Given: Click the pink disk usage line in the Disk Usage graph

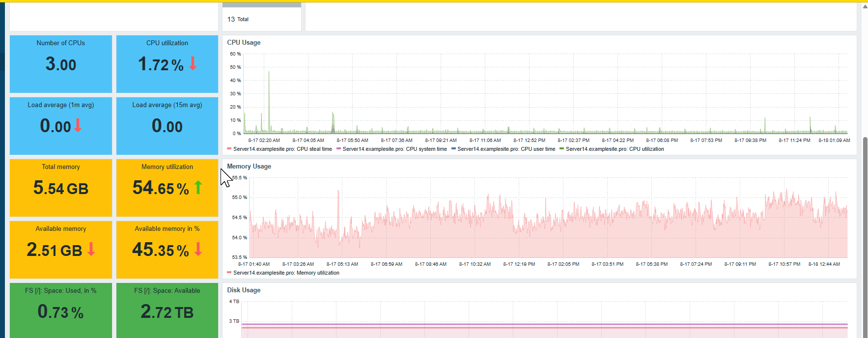Looking at the screenshot, I should pos(544,324).
